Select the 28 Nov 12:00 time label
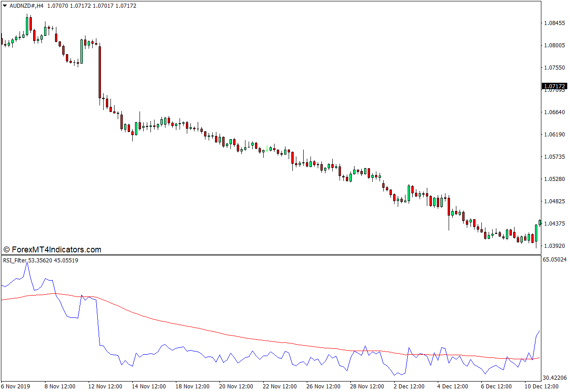The height and width of the screenshot is (392, 570). pos(366,386)
